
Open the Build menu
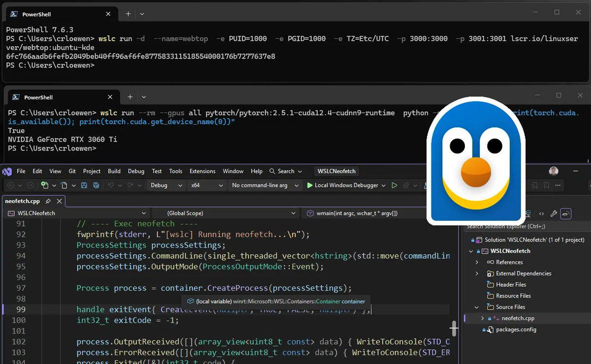tap(114, 171)
